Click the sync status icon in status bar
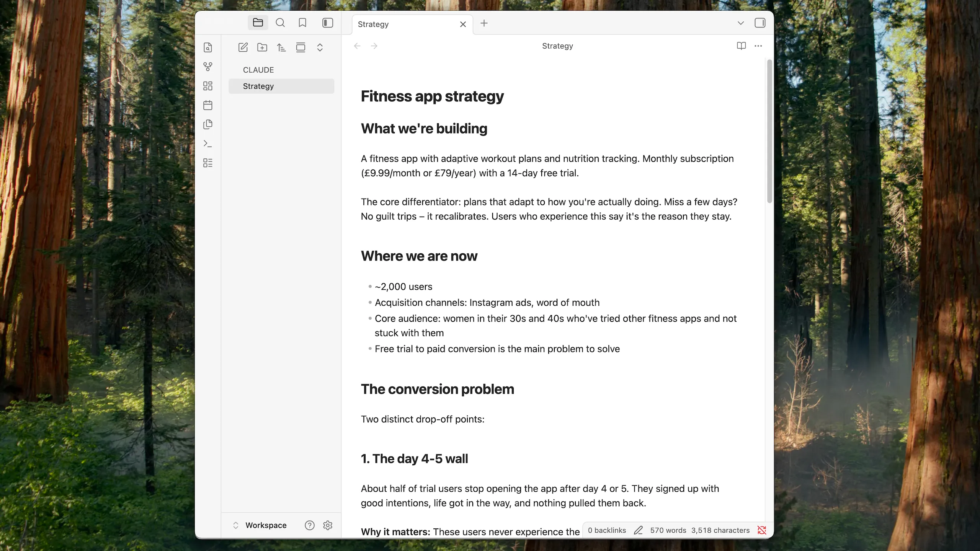 click(761, 530)
